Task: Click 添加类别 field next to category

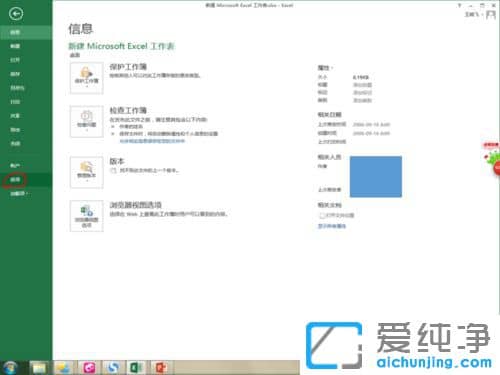Action: [x=362, y=100]
